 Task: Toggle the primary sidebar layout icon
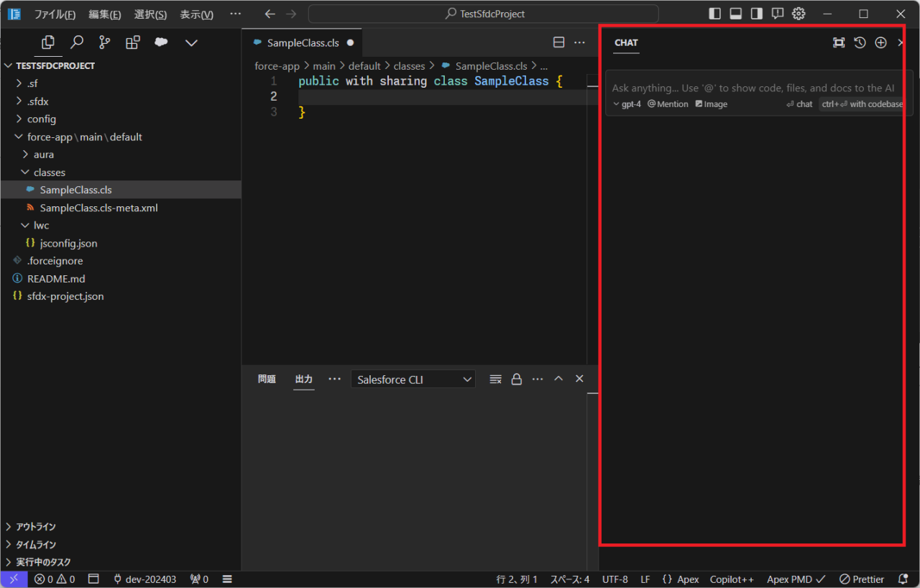point(715,14)
